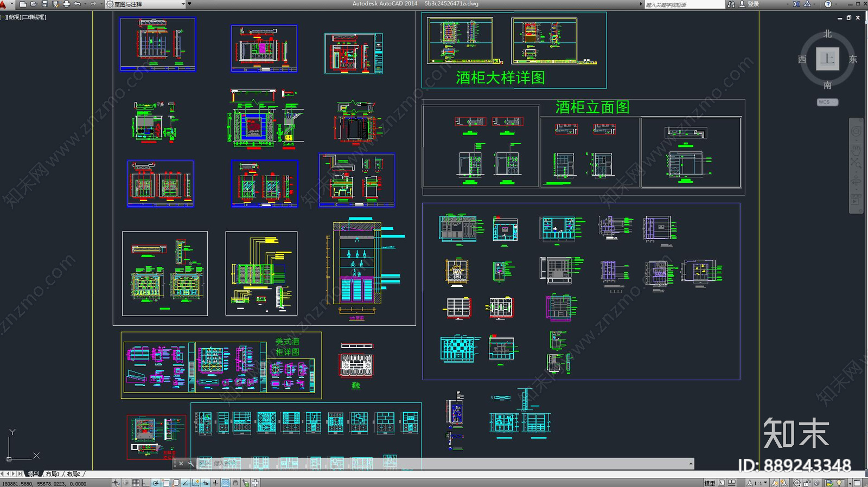Open the 草图与注释 workspace dropdown

145,4
